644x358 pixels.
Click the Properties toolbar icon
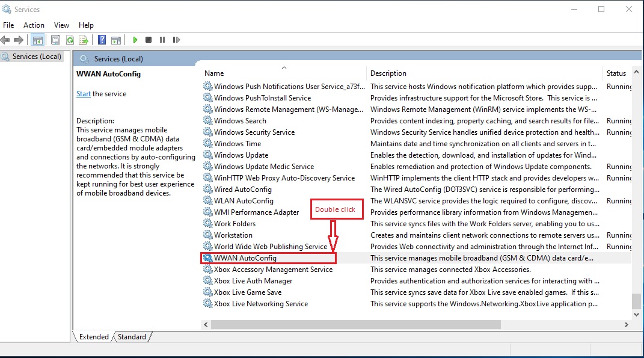point(55,40)
